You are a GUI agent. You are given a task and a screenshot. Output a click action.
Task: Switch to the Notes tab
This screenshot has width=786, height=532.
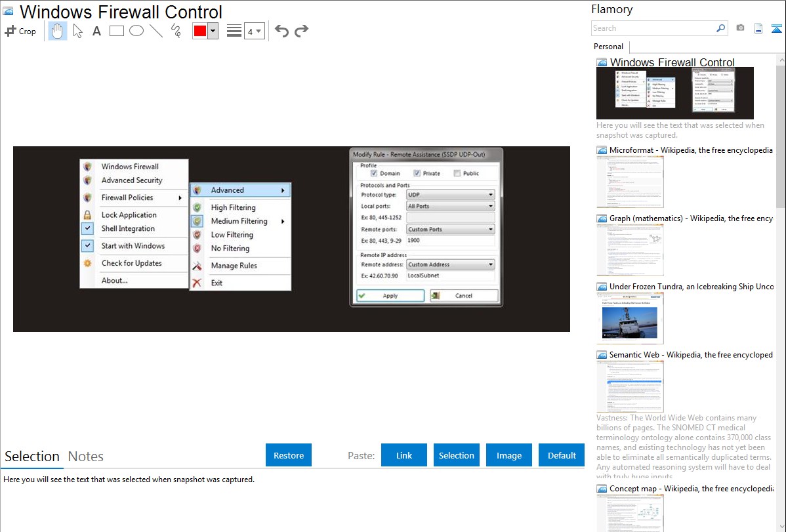tap(86, 457)
